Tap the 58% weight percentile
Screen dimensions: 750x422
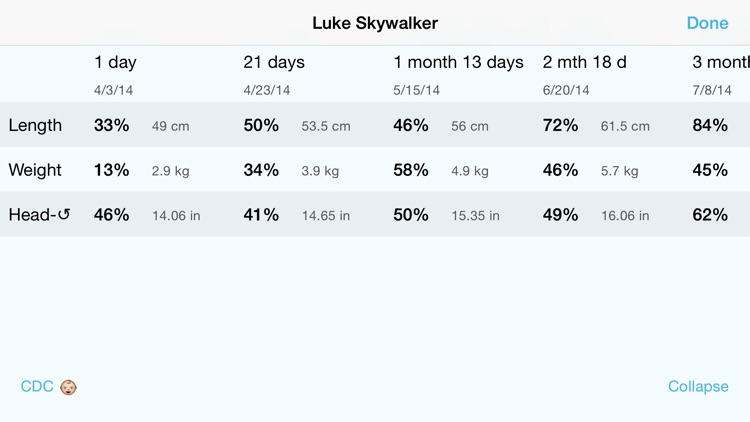click(x=411, y=170)
